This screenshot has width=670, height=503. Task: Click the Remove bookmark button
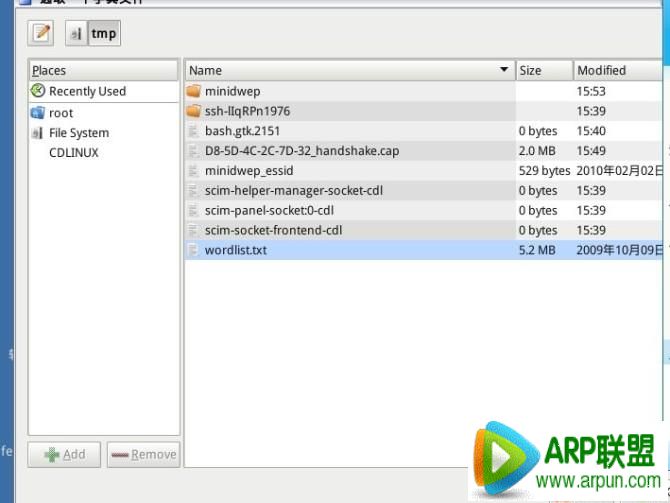[144, 455]
